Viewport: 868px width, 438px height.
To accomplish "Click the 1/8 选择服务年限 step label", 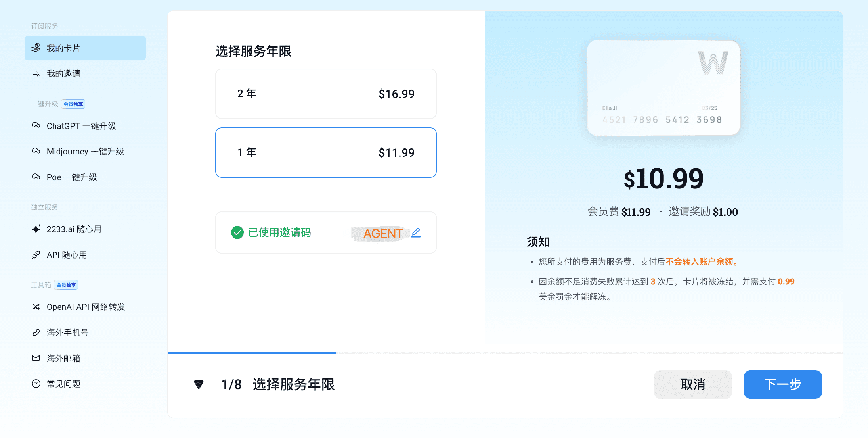I will pyautogui.click(x=278, y=384).
